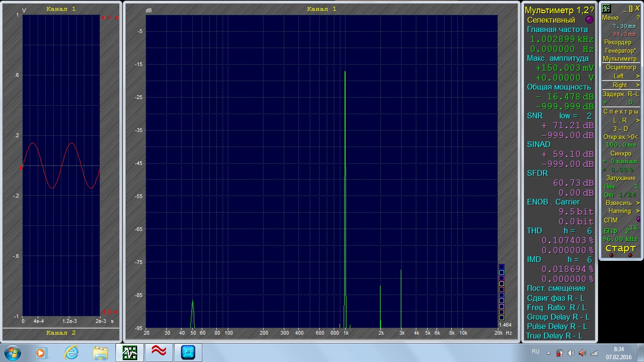Open the Осциллогр (oscilloscope) view
Screen dimensions: 644x362
(x=621, y=67)
